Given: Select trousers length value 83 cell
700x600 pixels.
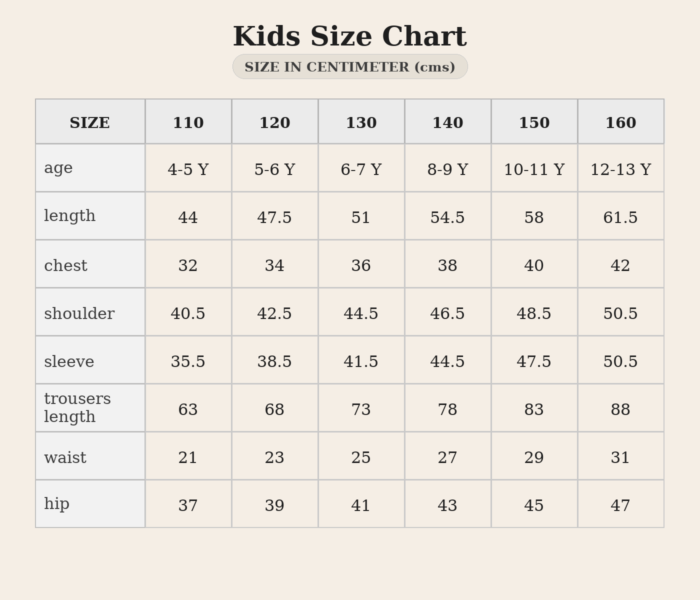Looking at the screenshot, I should [x=534, y=409].
